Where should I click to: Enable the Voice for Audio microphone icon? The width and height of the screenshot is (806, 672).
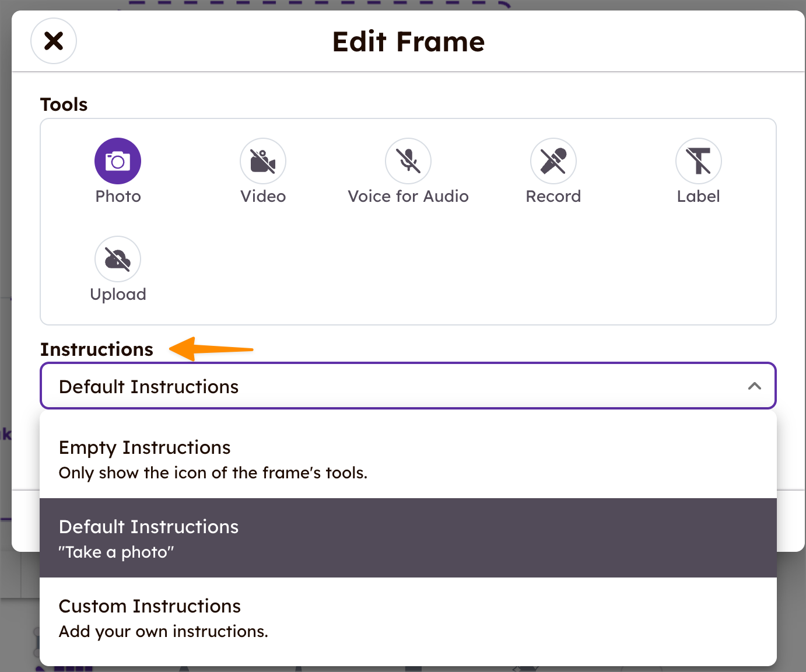pos(408,161)
